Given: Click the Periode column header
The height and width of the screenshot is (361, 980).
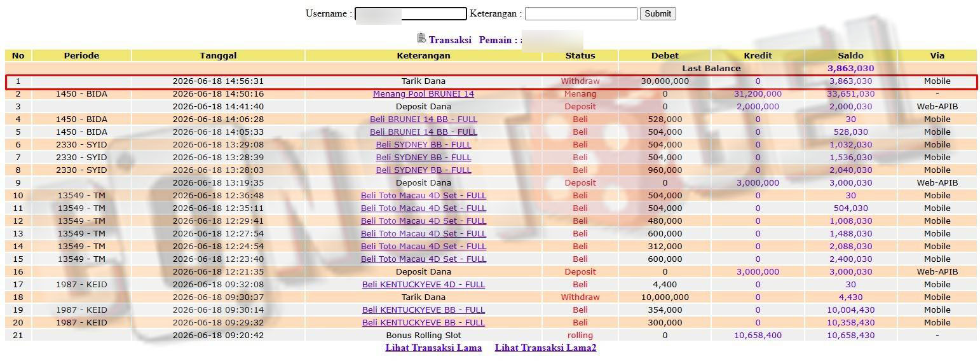Looking at the screenshot, I should [81, 55].
